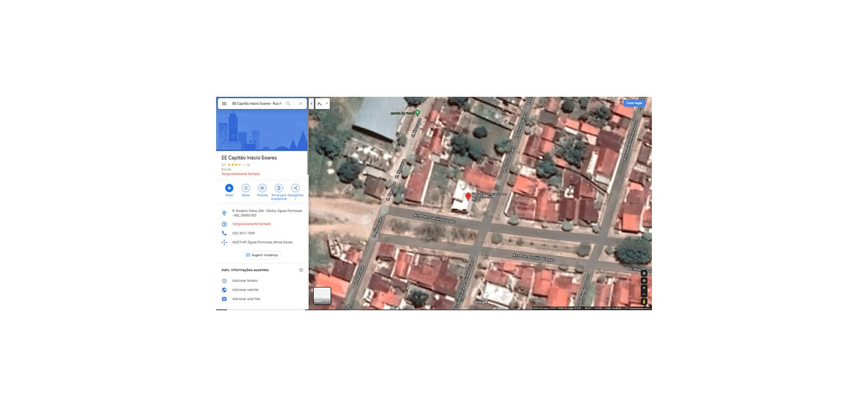The image size is (868, 407).
Task: Click the globe view button above location
Action: pyautogui.click(x=644, y=274)
